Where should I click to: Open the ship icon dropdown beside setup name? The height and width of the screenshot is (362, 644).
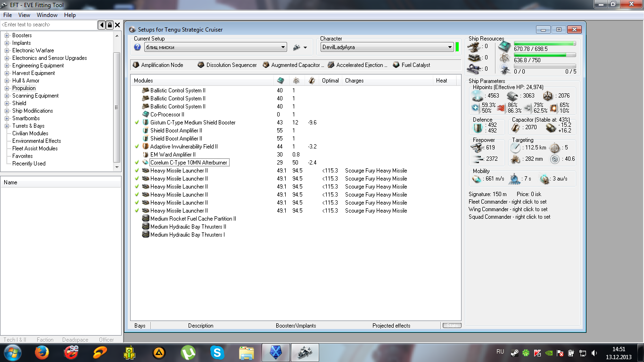tap(300, 47)
